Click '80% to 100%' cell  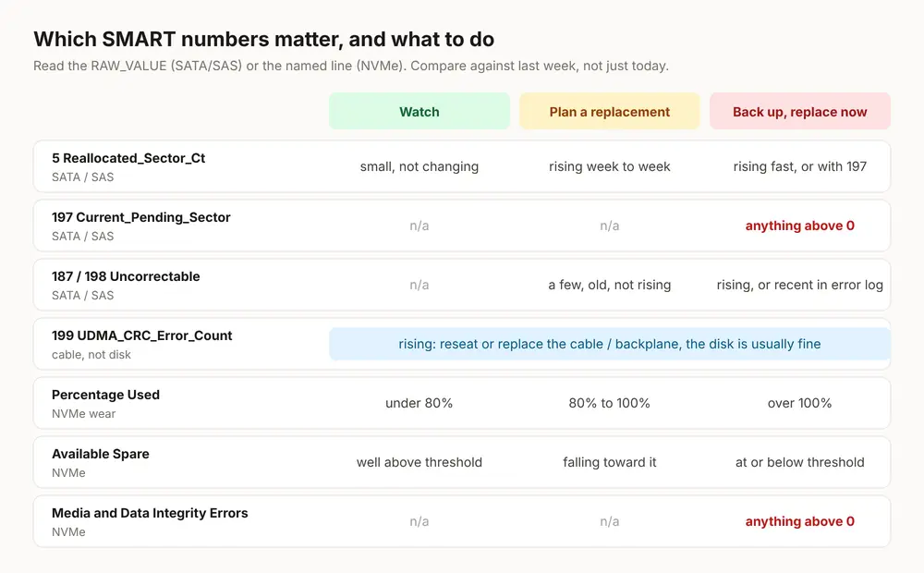point(609,403)
